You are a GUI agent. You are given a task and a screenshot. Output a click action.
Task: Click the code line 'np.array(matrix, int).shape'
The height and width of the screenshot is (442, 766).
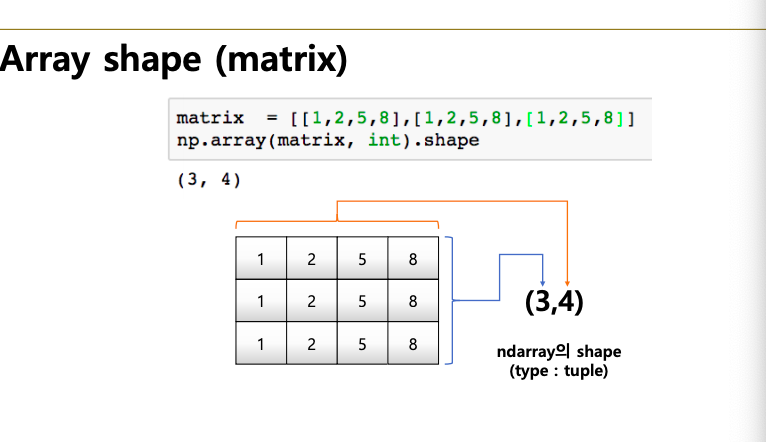click(x=328, y=140)
